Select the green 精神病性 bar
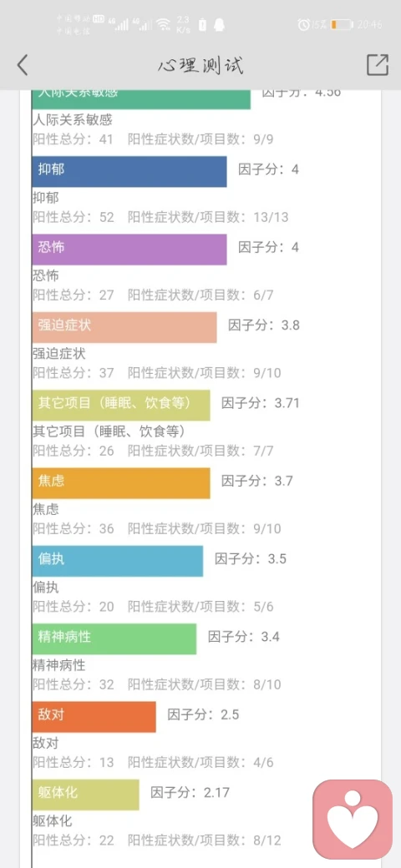Viewport: 401px width, 868px height. [x=114, y=639]
